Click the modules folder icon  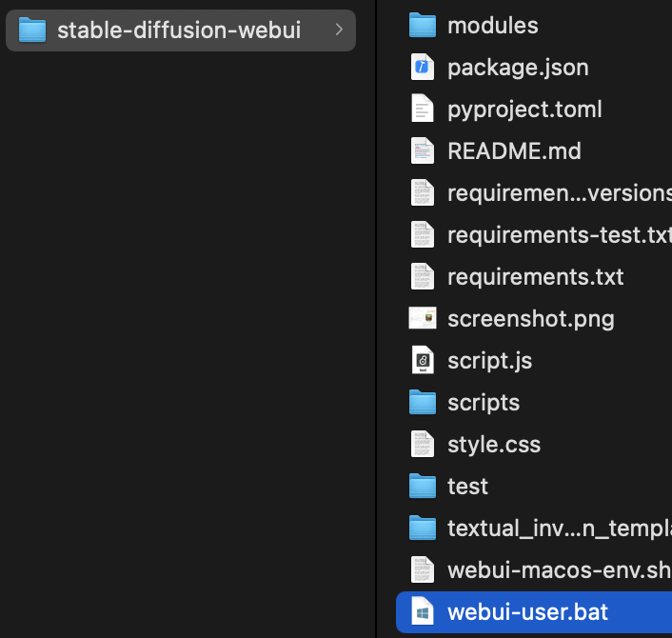pos(423,26)
